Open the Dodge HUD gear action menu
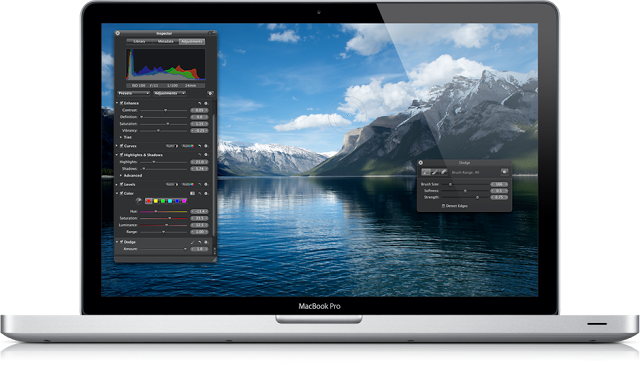Image resolution: width=640 pixels, height=368 pixels. coord(504,172)
